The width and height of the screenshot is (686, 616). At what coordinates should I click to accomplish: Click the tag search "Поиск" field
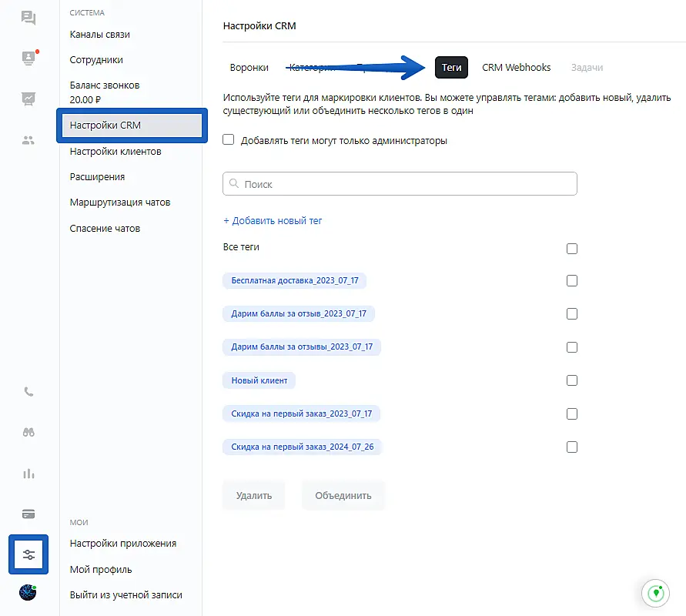[x=400, y=185]
